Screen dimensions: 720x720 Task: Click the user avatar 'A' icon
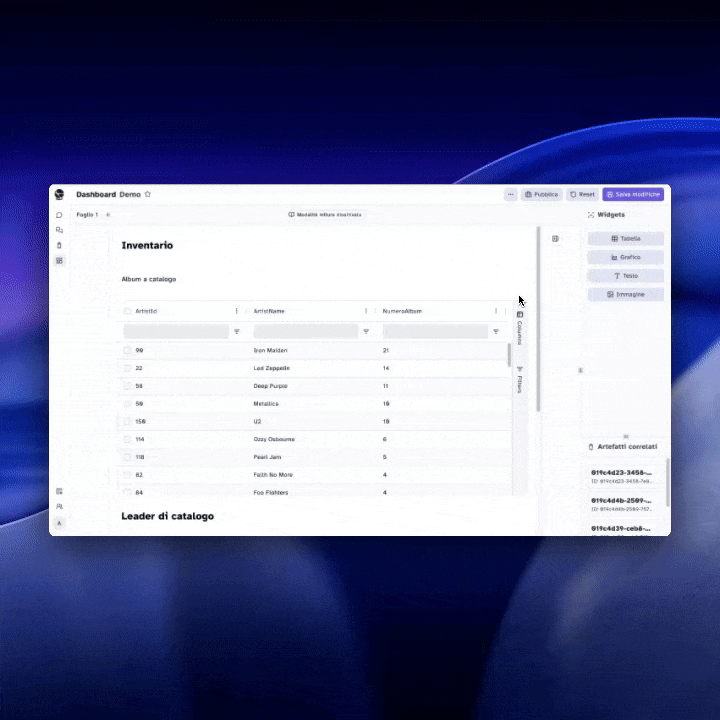point(59,523)
